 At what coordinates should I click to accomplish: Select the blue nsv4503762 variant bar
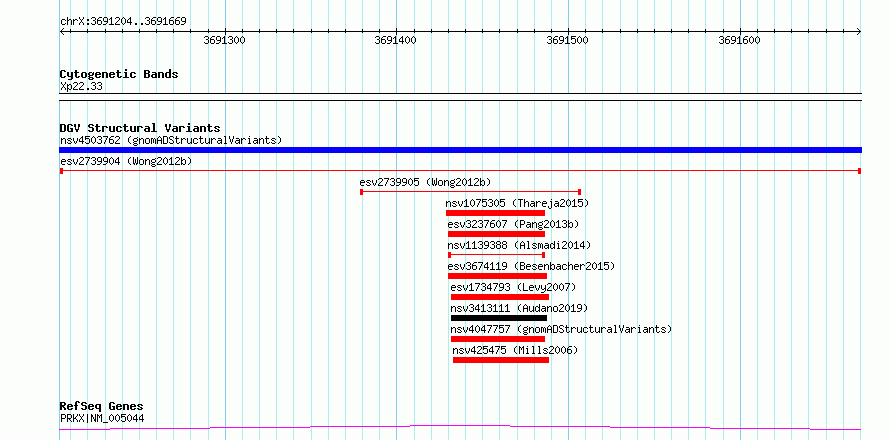(x=460, y=150)
